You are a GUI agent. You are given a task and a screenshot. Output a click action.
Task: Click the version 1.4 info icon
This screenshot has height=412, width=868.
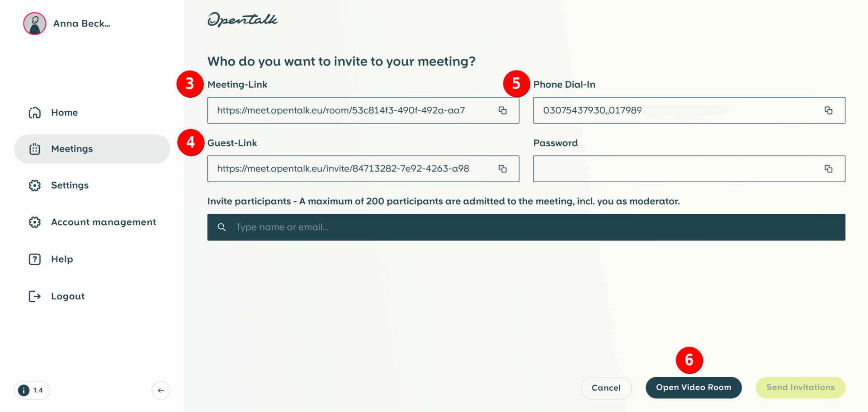[x=24, y=390]
